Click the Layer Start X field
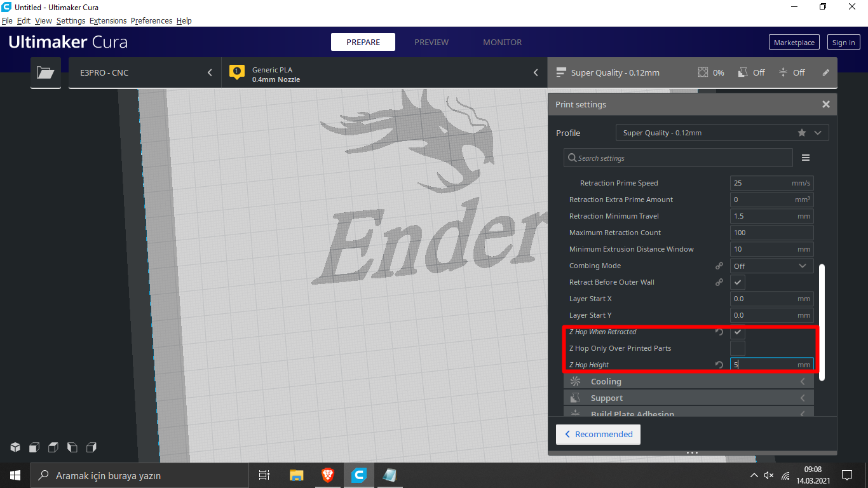The image size is (868, 488). point(772,299)
